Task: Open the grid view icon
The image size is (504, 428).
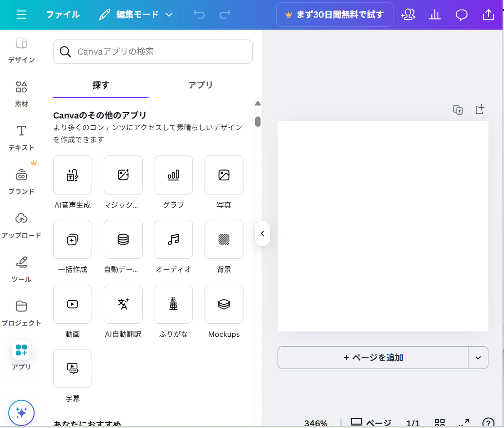Action: pyautogui.click(x=439, y=423)
